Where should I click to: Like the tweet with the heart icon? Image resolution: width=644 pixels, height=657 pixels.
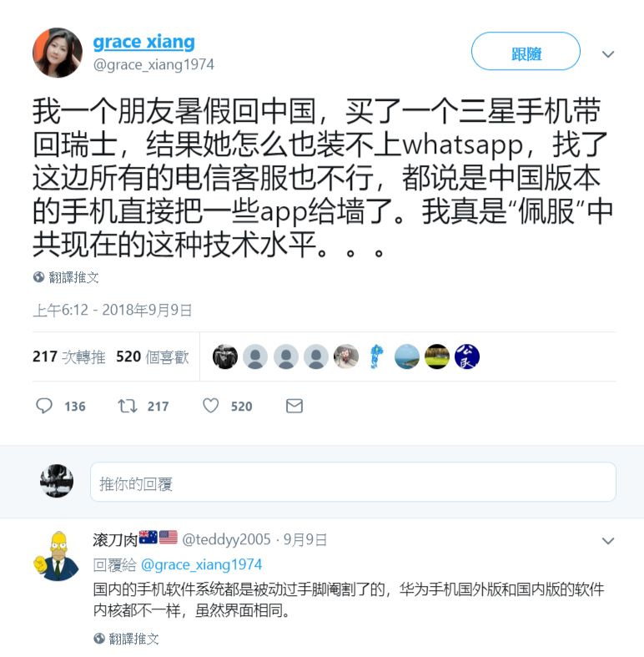pos(210,406)
